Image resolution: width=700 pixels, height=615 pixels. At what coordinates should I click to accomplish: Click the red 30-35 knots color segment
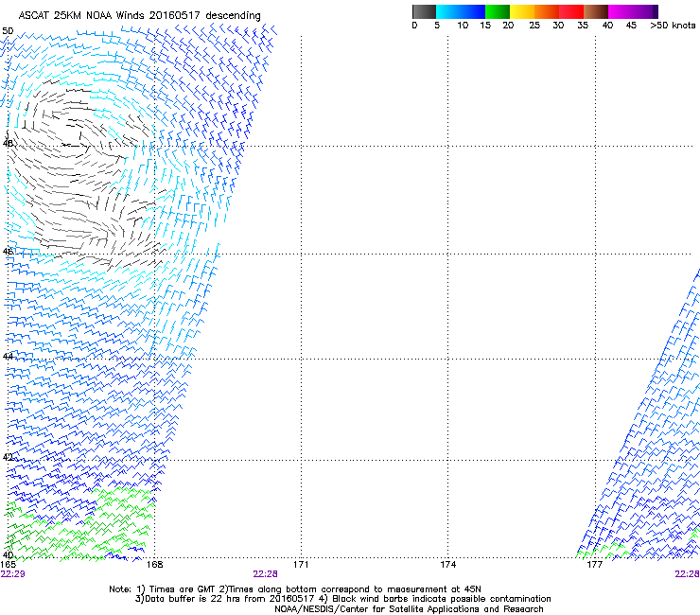[571, 11]
